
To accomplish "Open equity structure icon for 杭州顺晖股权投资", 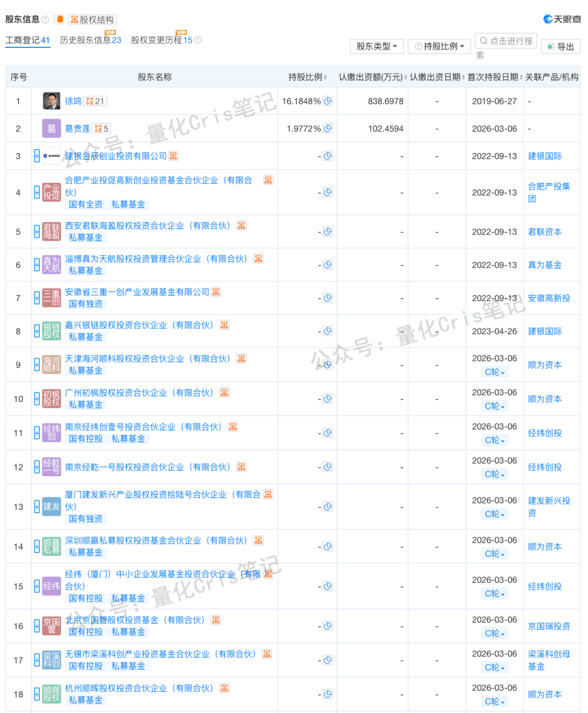I will (224, 688).
